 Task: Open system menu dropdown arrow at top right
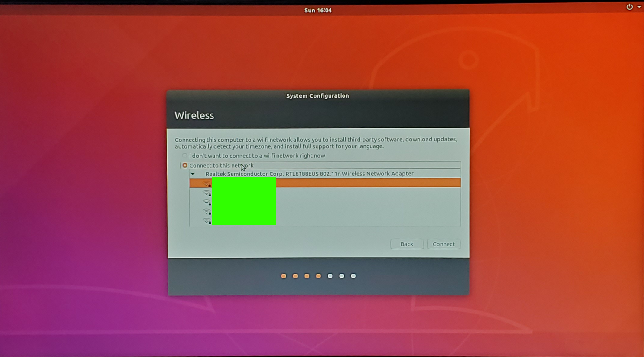639,7
